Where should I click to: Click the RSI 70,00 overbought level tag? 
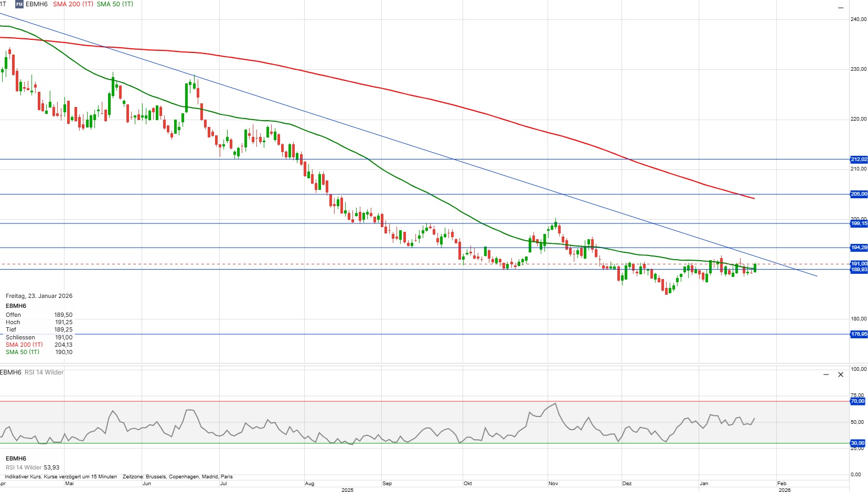point(858,401)
